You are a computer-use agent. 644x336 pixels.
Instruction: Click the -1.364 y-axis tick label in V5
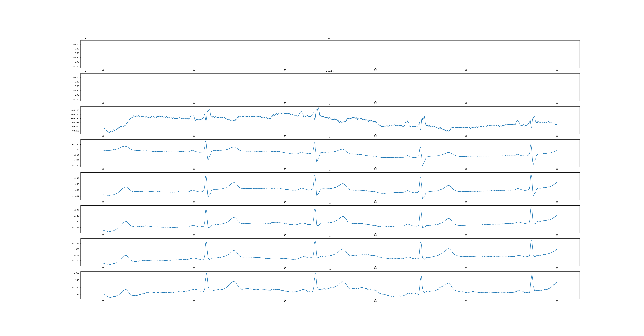point(76,243)
